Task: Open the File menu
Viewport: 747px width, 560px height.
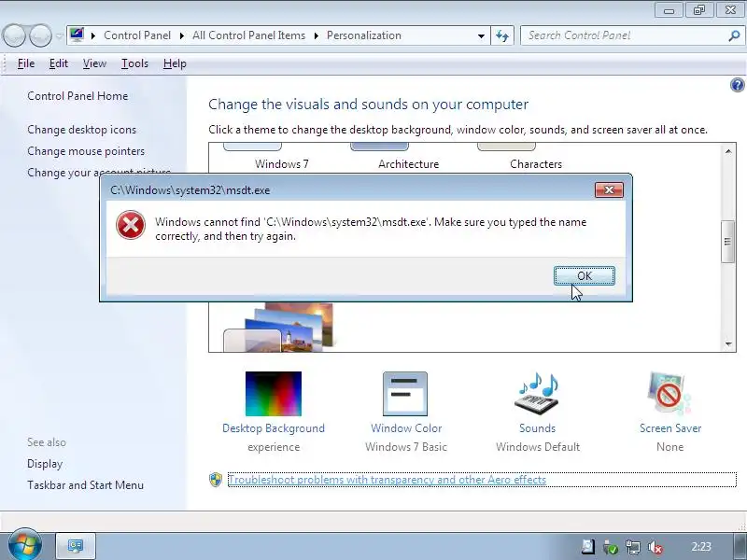Action: point(26,63)
